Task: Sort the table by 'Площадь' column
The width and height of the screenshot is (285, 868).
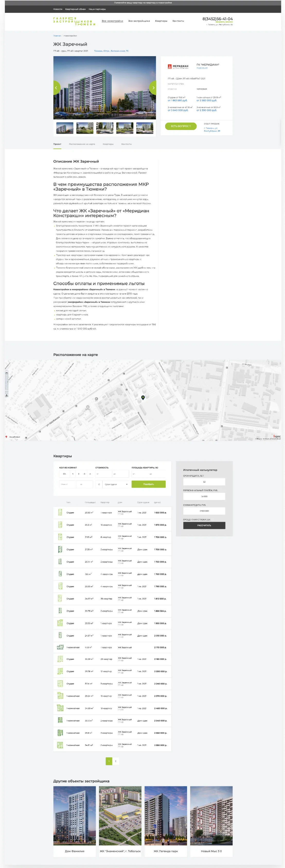Action: pos(90,502)
